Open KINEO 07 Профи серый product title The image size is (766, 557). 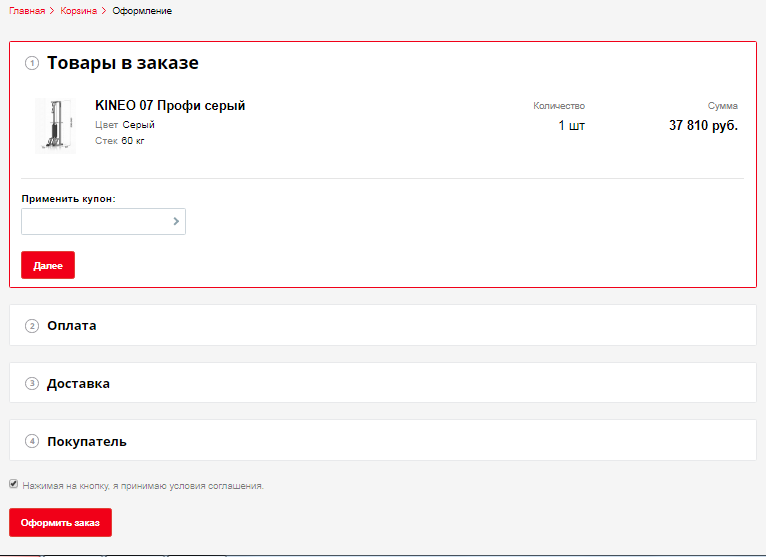tap(170, 106)
